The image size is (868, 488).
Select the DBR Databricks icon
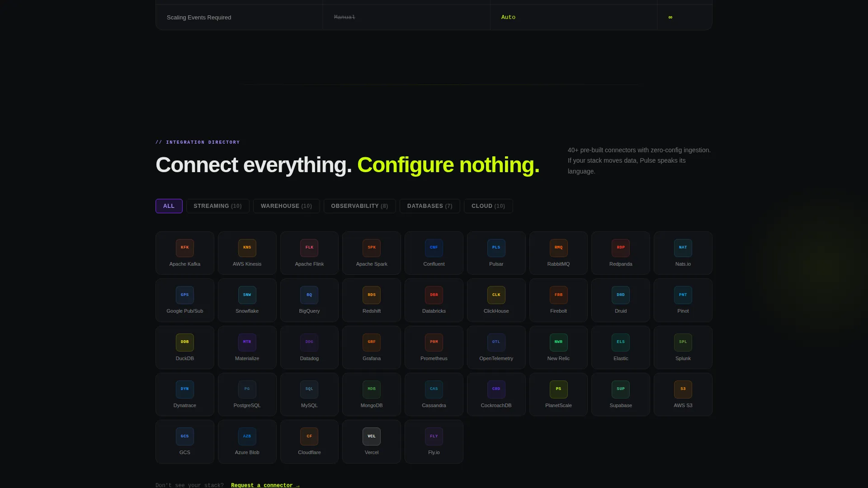pos(434,295)
